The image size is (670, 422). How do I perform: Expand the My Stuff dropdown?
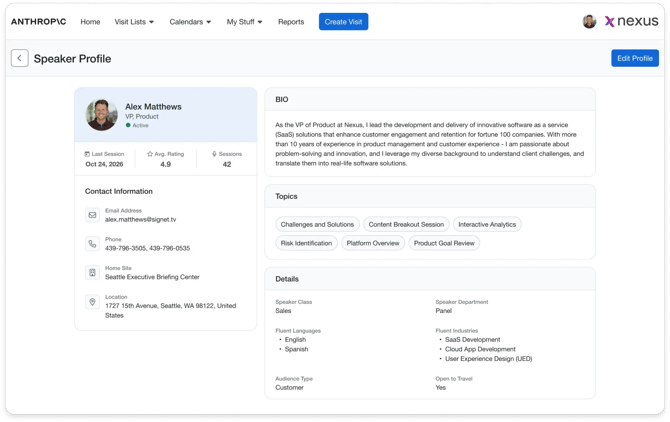244,21
